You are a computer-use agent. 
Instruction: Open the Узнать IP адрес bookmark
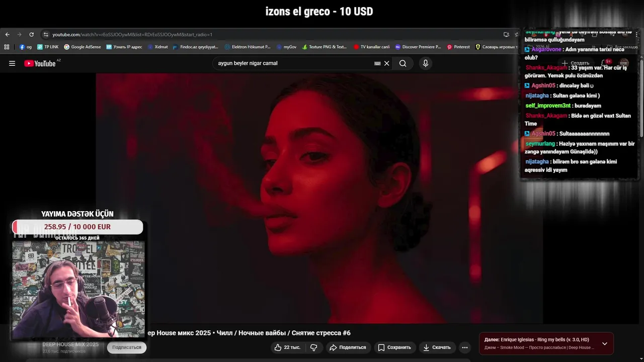(124, 47)
